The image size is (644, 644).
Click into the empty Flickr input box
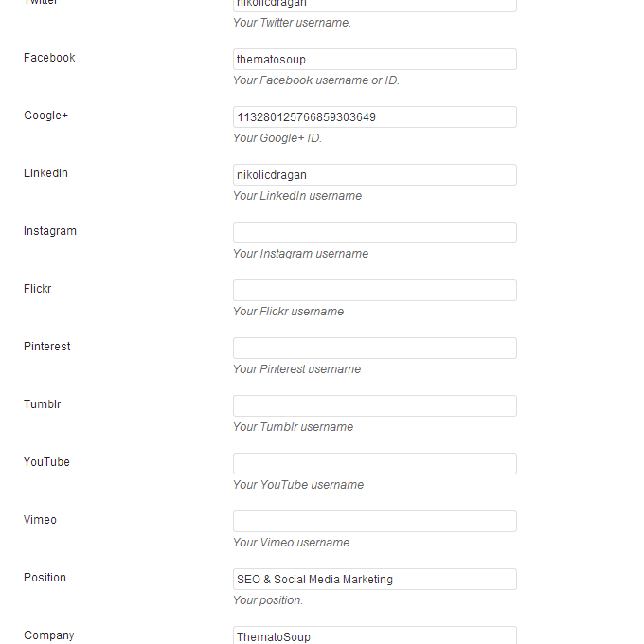pos(374,291)
